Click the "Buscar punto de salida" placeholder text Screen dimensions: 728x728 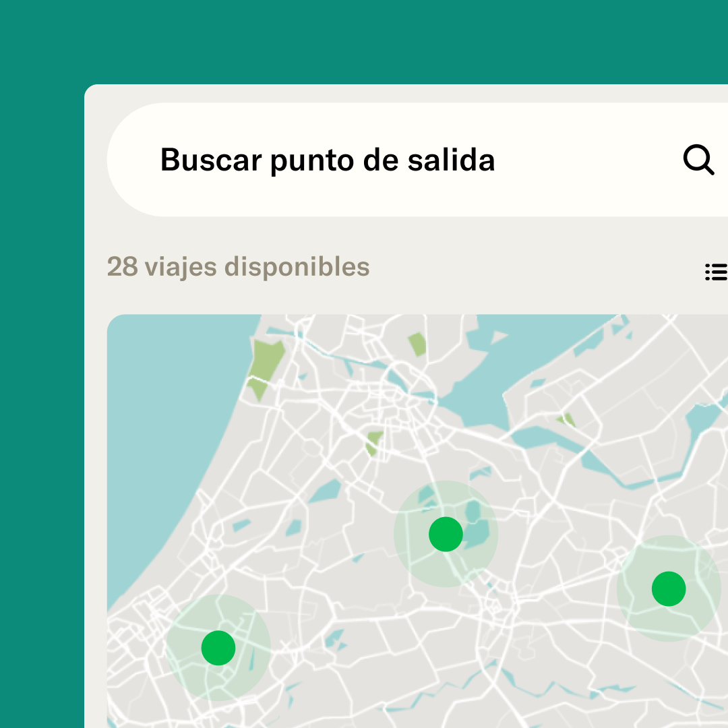click(328, 160)
